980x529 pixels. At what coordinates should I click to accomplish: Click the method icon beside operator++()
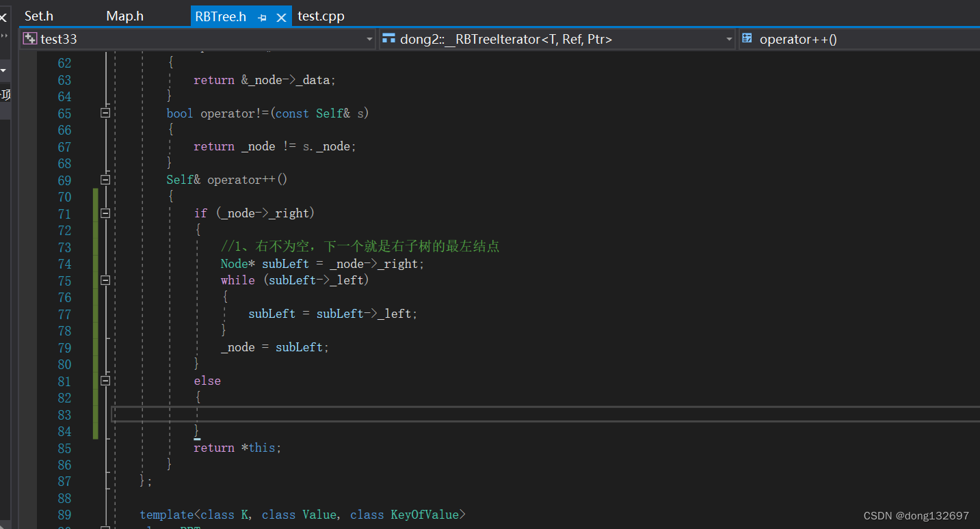tap(747, 39)
